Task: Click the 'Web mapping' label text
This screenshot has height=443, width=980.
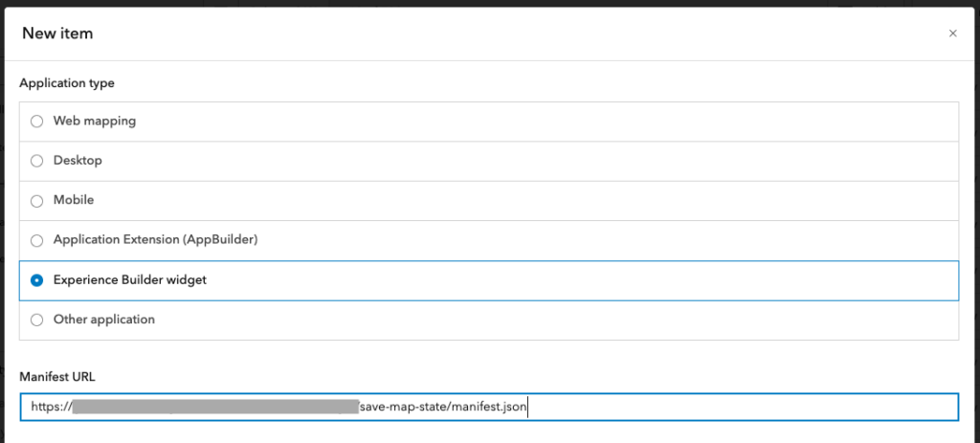Action: [x=95, y=121]
